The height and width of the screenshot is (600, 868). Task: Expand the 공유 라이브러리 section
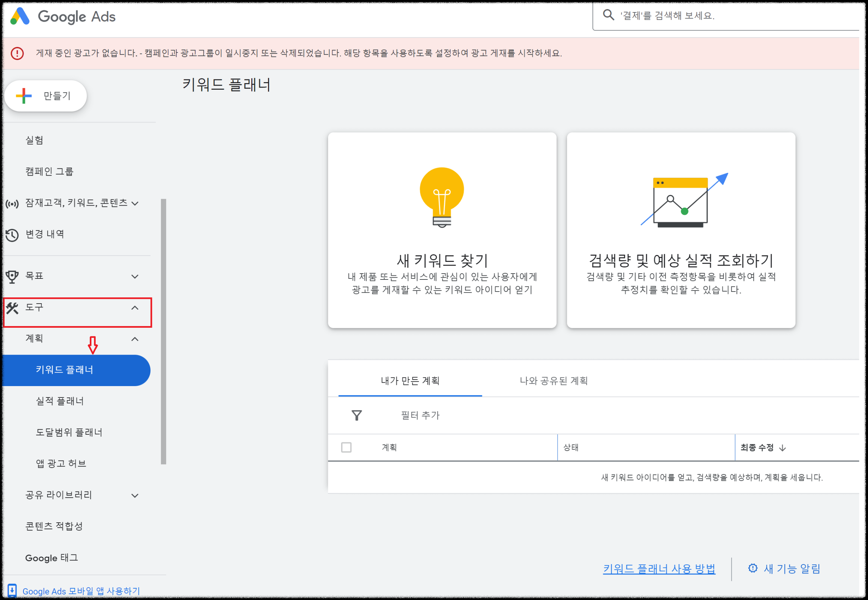(x=134, y=495)
